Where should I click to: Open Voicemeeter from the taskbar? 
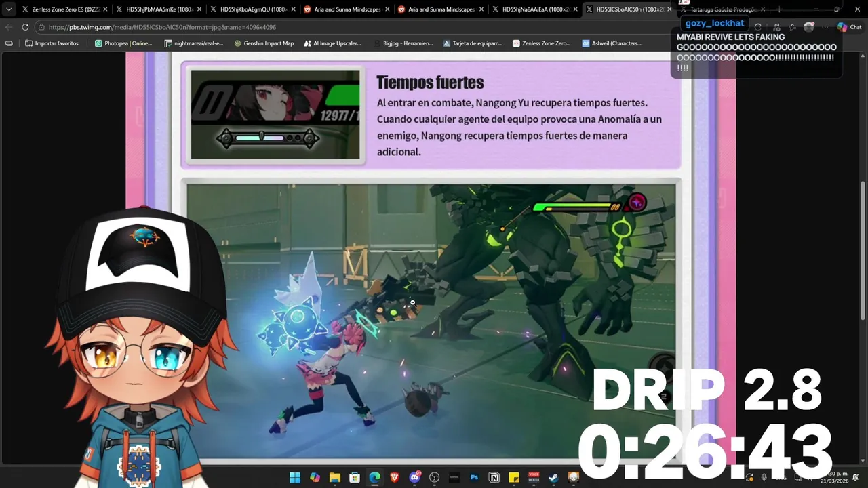(x=534, y=477)
